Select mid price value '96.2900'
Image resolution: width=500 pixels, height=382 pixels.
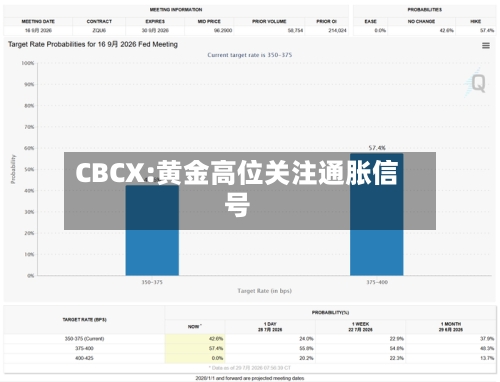[223, 30]
